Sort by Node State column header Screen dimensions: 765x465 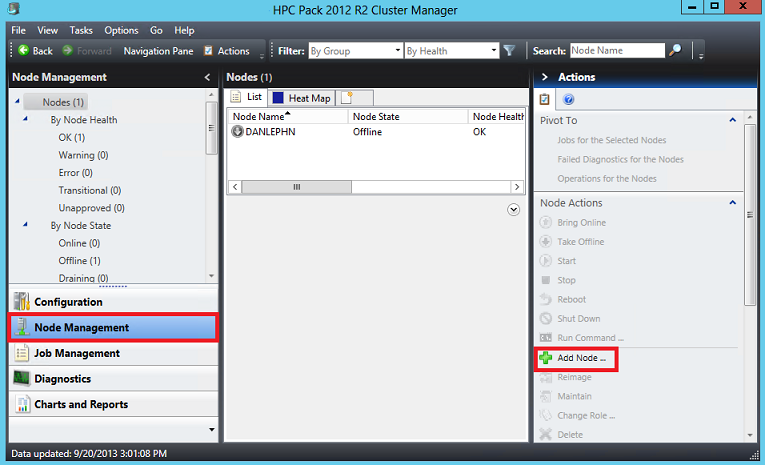(408, 116)
